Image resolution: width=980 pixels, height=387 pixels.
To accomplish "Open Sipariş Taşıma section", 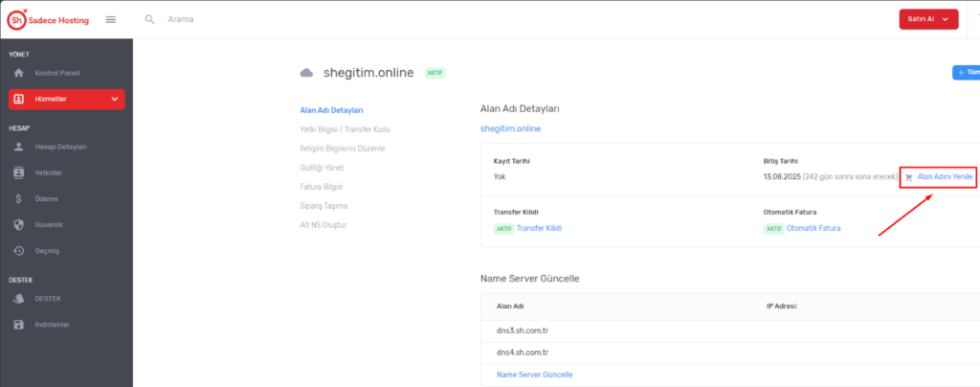I will tap(323, 206).
